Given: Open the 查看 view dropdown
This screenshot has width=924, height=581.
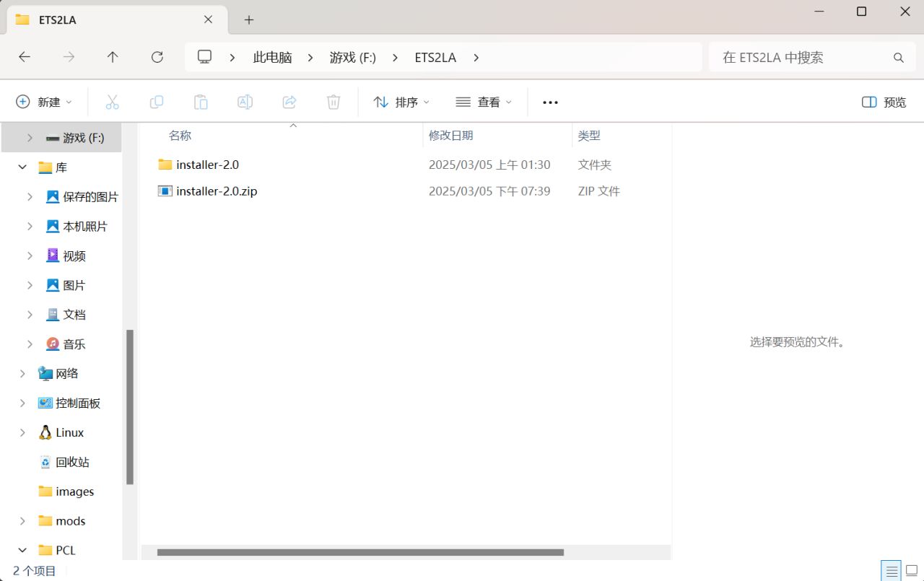Looking at the screenshot, I should (484, 102).
